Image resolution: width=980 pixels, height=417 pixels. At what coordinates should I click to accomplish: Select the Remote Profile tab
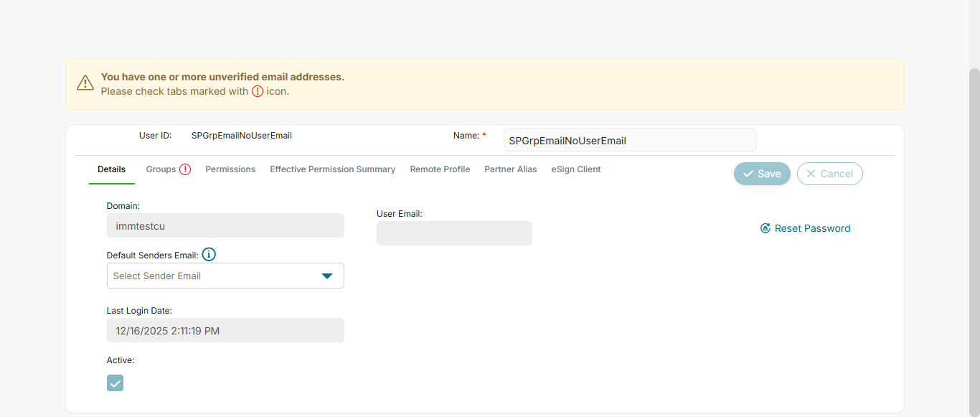(x=440, y=169)
